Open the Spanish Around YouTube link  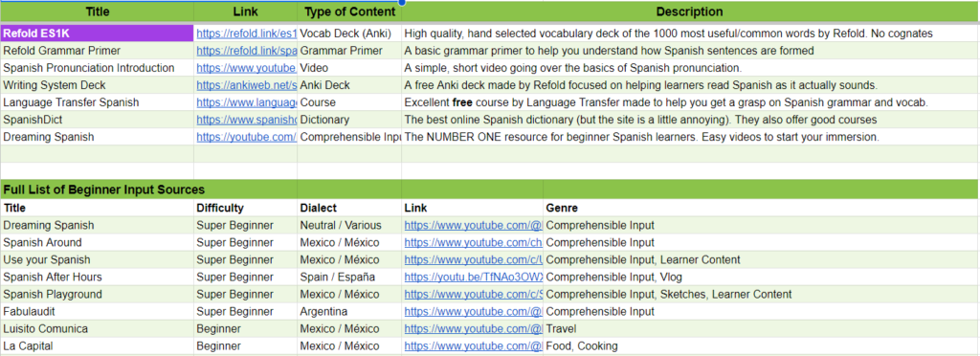[x=474, y=242]
